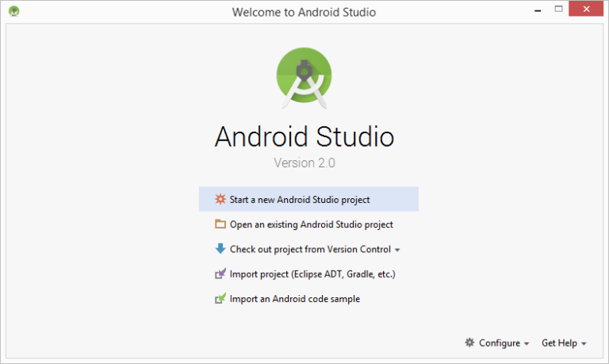609x364 pixels.
Task: Click the small Android Studio title bar icon
Action: (x=13, y=12)
